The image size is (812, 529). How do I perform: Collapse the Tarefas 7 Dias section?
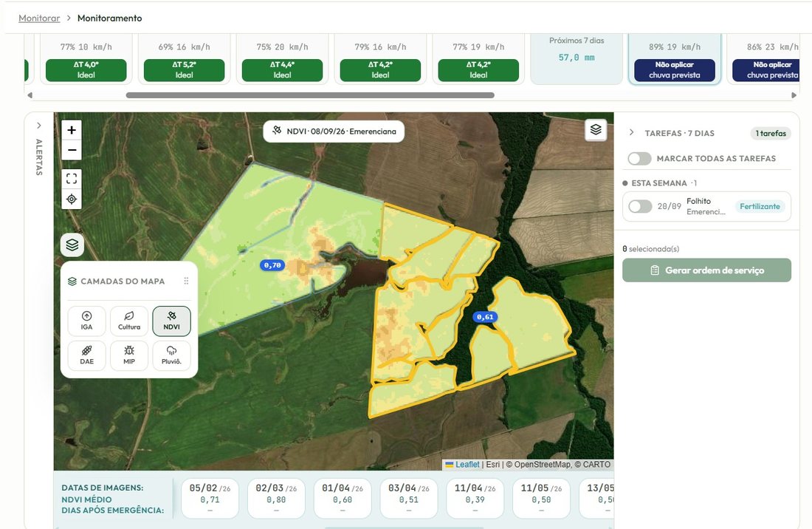pyautogui.click(x=631, y=133)
